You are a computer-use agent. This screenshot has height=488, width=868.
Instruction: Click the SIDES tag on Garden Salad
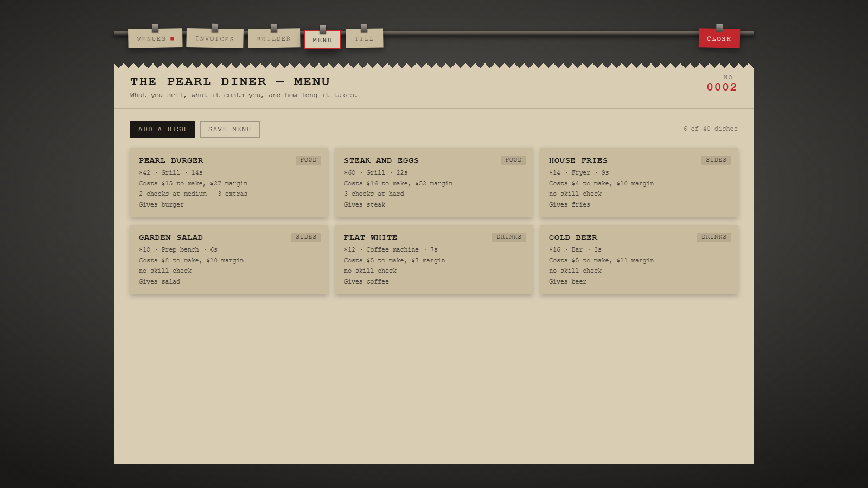(306, 237)
